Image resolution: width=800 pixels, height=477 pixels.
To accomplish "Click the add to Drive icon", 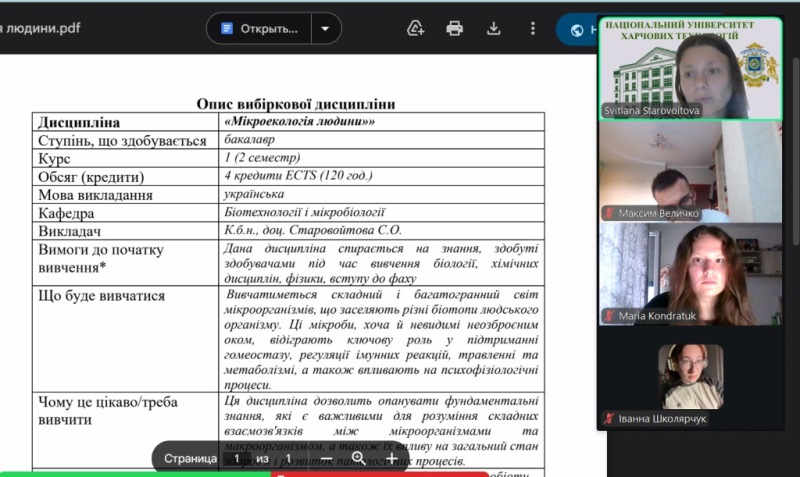I will pos(415,29).
